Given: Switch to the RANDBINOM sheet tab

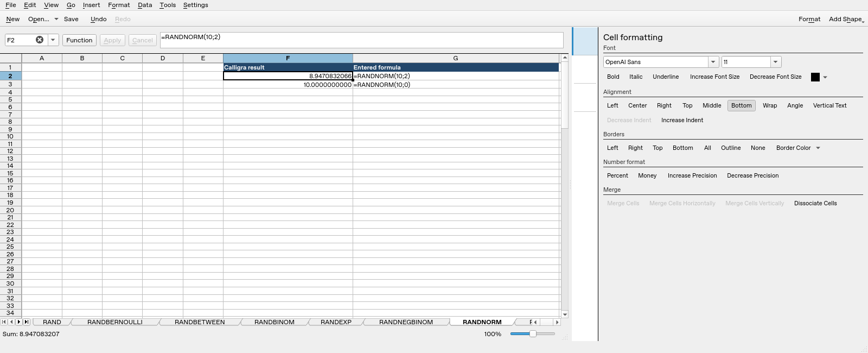Looking at the screenshot, I should coord(275,322).
